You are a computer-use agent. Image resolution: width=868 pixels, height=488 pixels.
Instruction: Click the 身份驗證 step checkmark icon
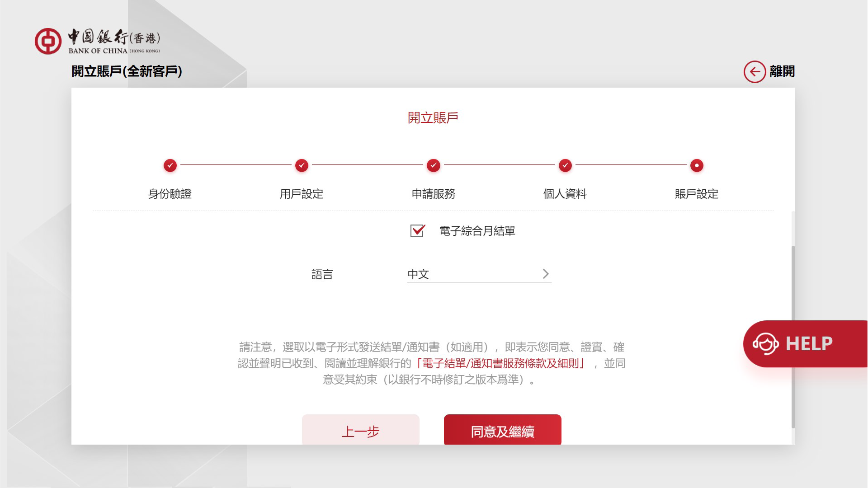coord(170,165)
